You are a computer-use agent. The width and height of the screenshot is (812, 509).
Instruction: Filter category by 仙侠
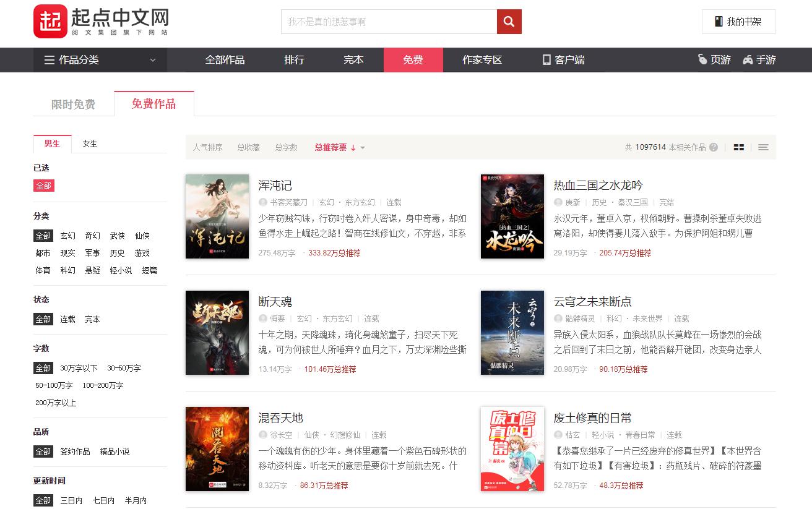[142, 236]
